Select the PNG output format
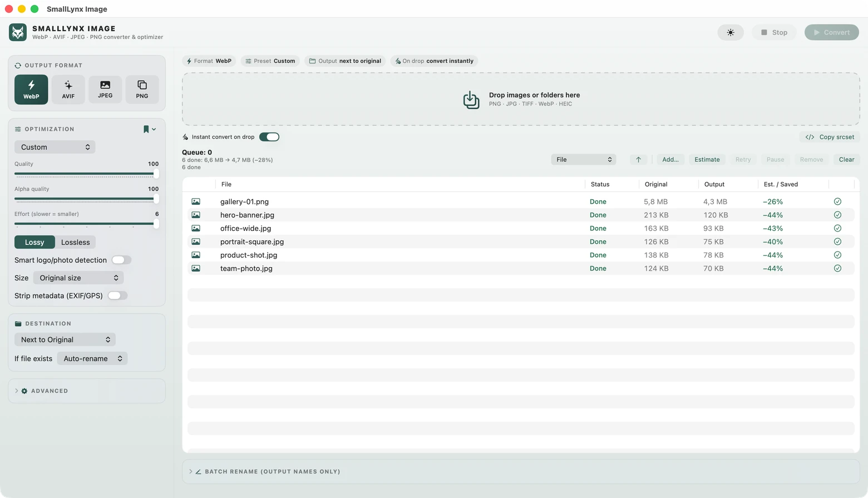The width and height of the screenshot is (868, 498). click(142, 90)
